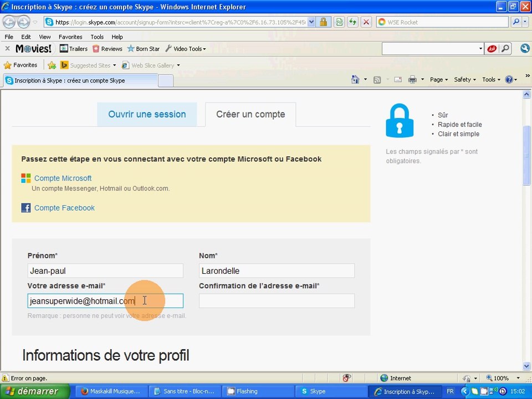The image size is (532, 399).
Task: Switch to Skype taskbar item
Action: point(331,391)
